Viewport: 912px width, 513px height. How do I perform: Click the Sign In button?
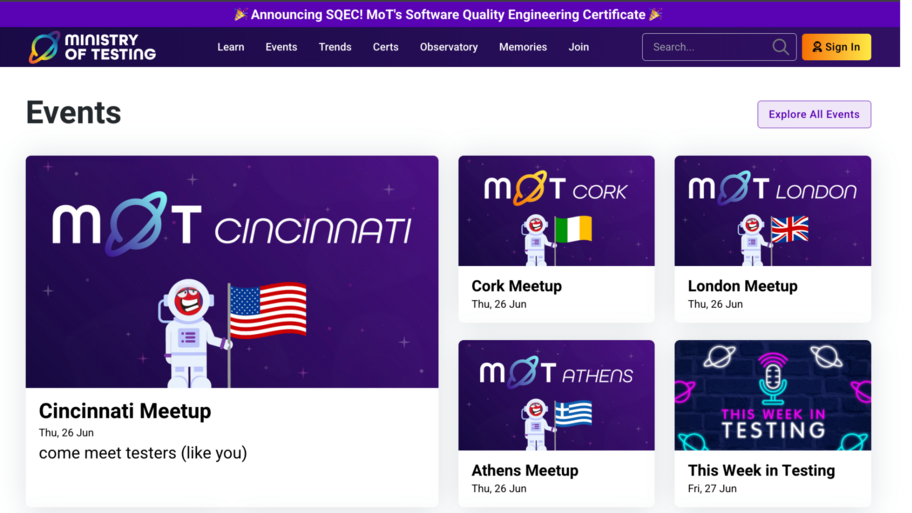pyautogui.click(x=836, y=47)
